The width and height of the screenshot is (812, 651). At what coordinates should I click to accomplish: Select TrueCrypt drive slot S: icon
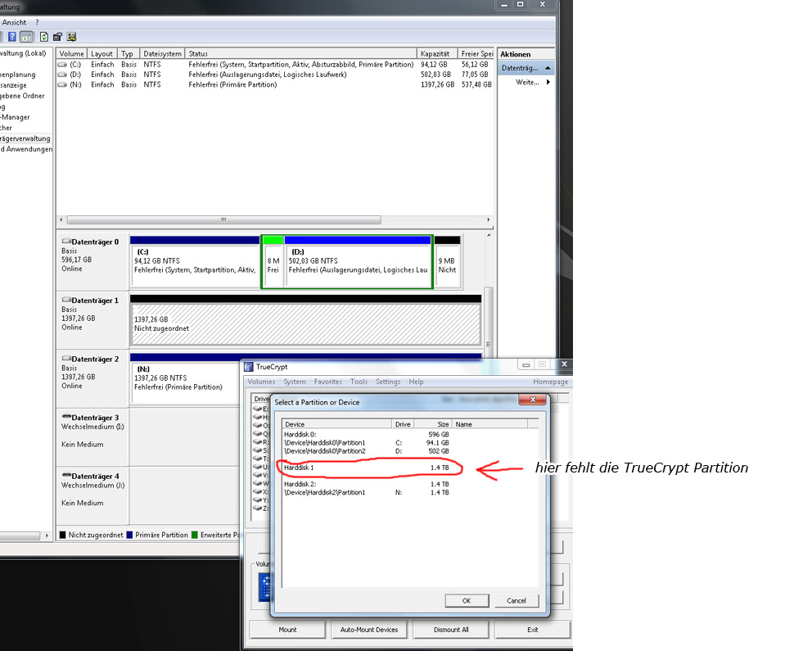pyautogui.click(x=257, y=450)
